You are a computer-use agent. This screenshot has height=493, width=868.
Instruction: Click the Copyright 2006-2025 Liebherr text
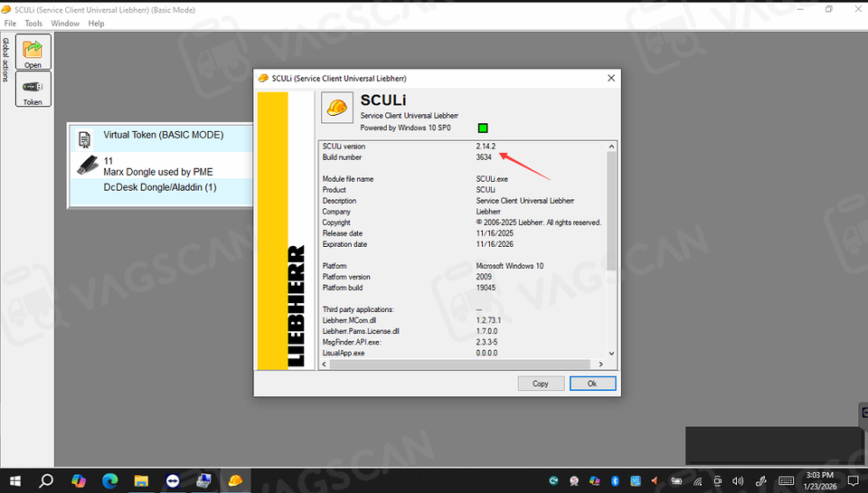pos(539,223)
